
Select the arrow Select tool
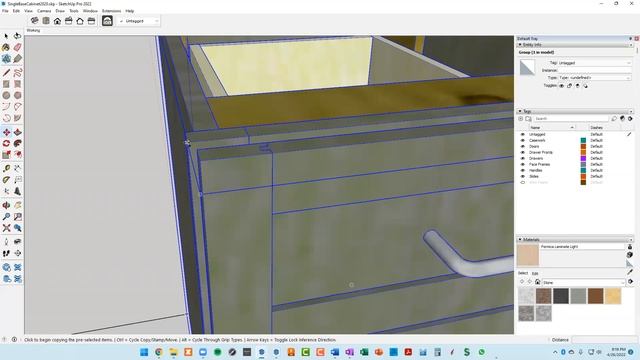pos(6,36)
